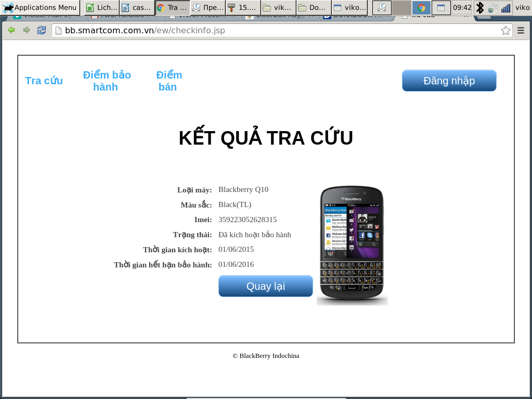Click the Bluetooth tray icon
This screenshot has height=399, width=532.
tap(480, 8)
